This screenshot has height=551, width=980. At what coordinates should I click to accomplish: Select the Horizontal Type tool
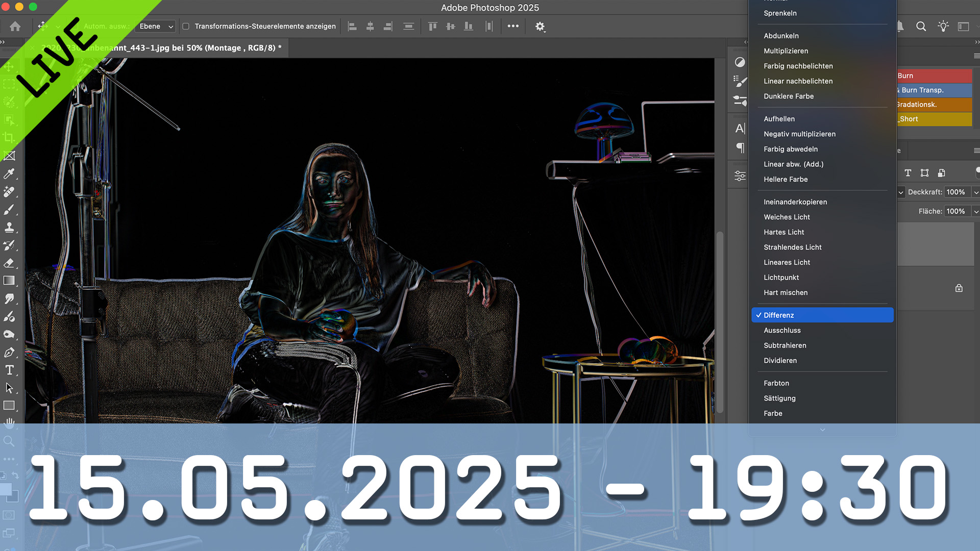coord(9,370)
